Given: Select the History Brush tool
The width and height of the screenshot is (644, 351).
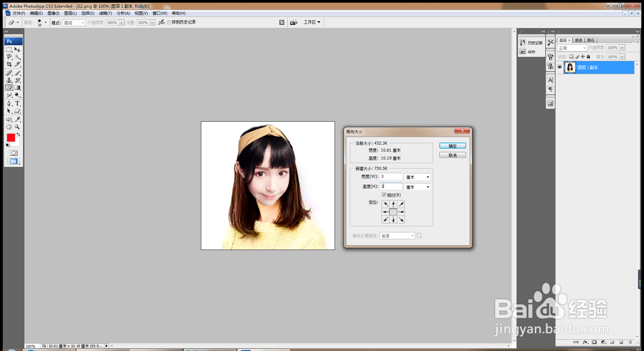Looking at the screenshot, I should [x=18, y=80].
